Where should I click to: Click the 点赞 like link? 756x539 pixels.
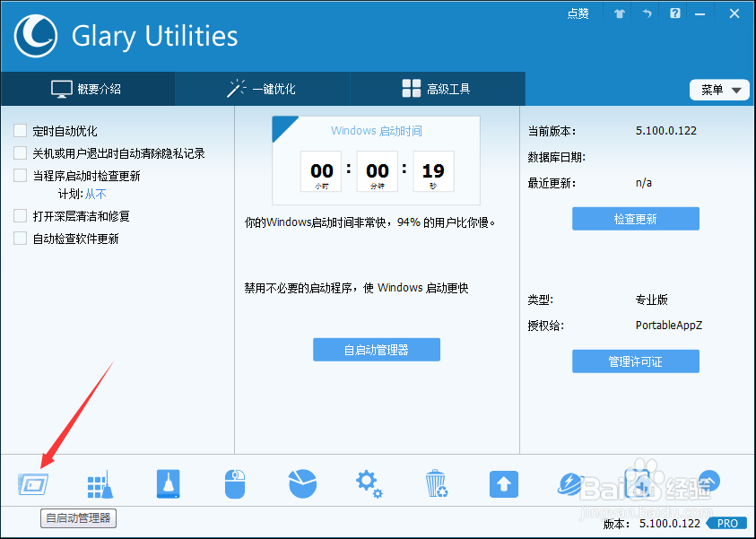click(578, 13)
